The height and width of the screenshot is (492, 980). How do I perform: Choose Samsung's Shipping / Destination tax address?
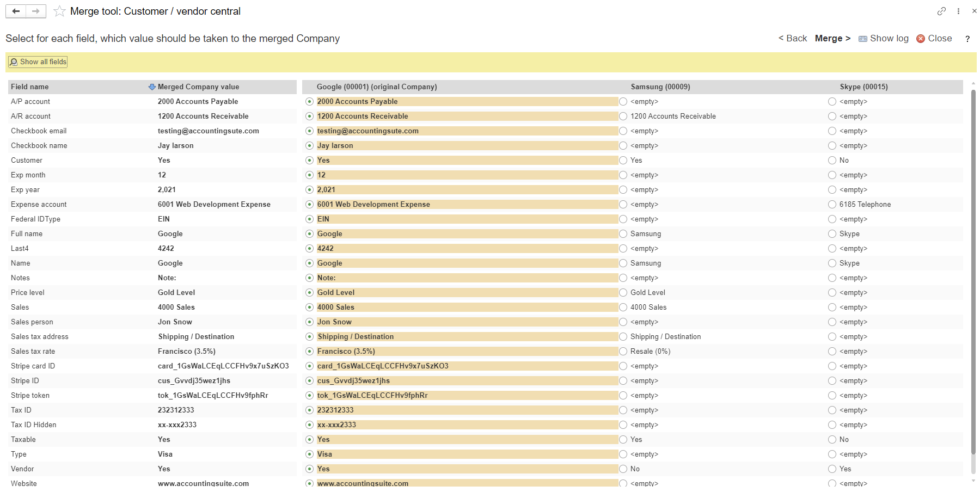pos(623,337)
